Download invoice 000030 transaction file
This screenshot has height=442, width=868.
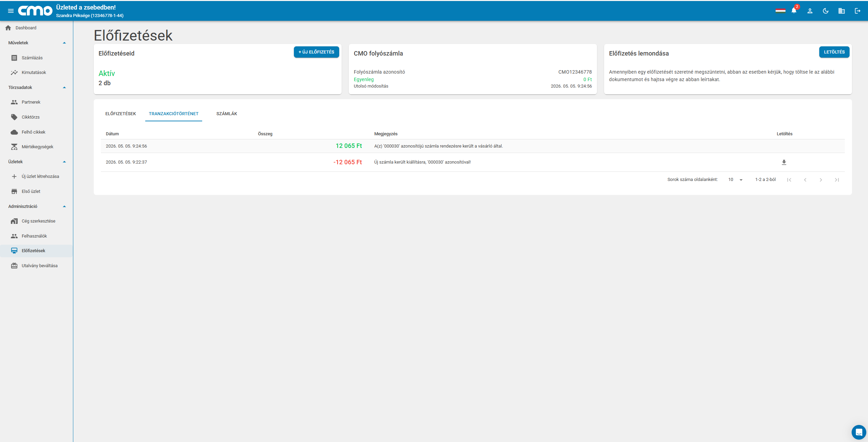point(784,162)
